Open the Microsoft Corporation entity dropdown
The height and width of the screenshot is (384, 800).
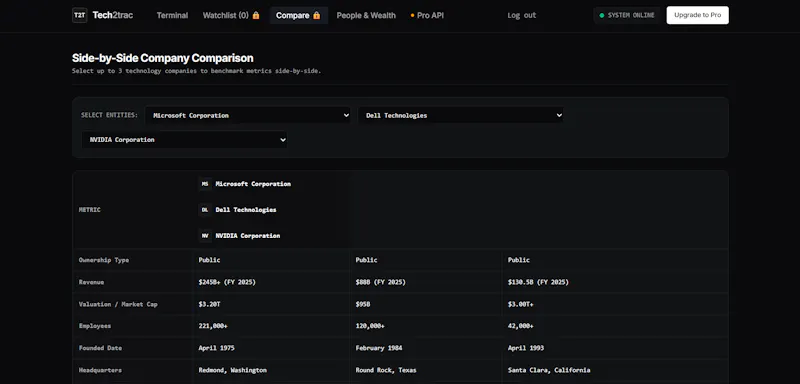248,115
